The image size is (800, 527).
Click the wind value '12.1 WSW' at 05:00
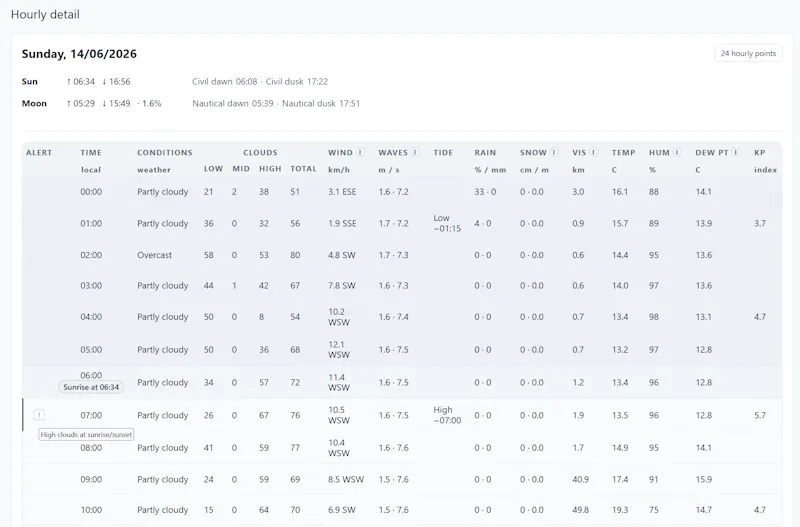tap(339, 349)
